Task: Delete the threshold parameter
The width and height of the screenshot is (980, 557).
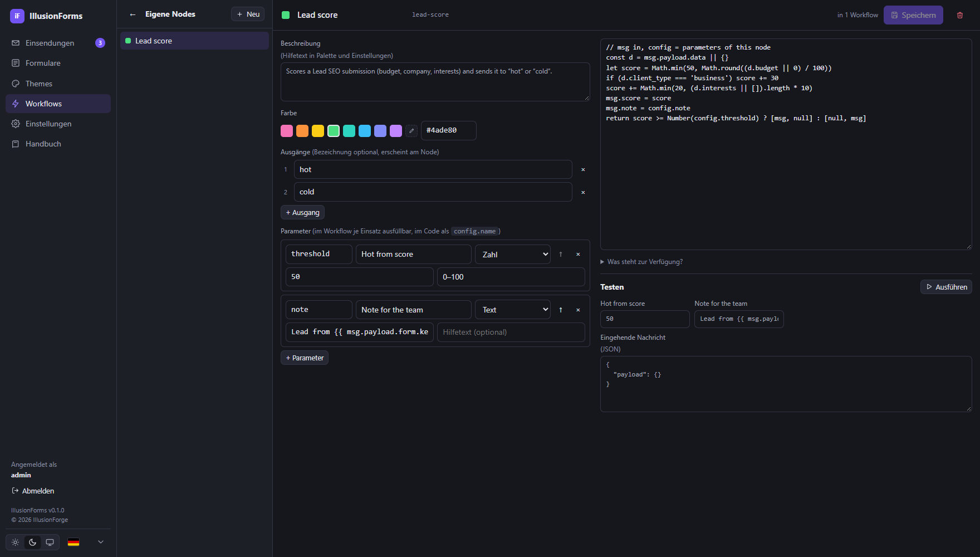Action: click(578, 254)
